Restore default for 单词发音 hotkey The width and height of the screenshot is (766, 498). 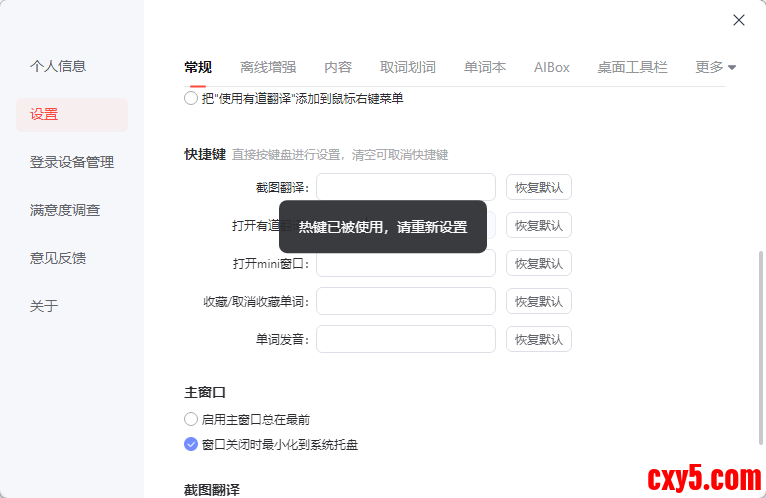point(539,339)
